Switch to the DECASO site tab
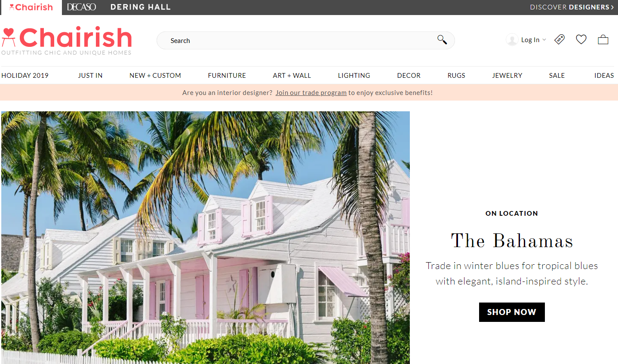This screenshot has width=618, height=364. click(x=81, y=7)
